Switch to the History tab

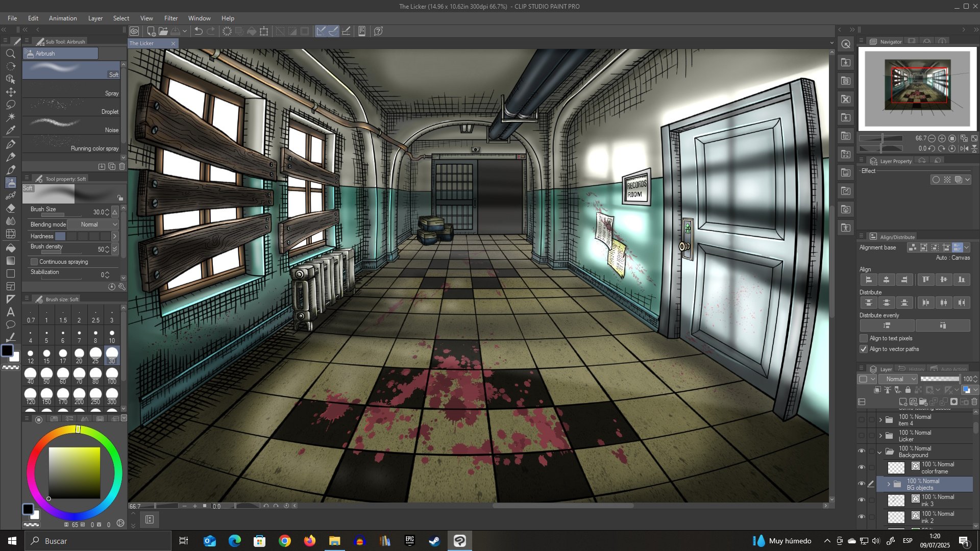coord(914,369)
